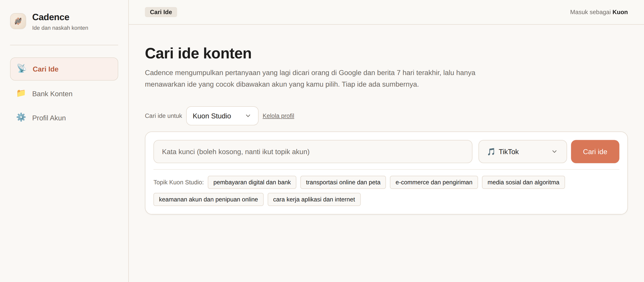
Task: Select cara kerja aplikasi dan internet topic
Action: tap(314, 199)
